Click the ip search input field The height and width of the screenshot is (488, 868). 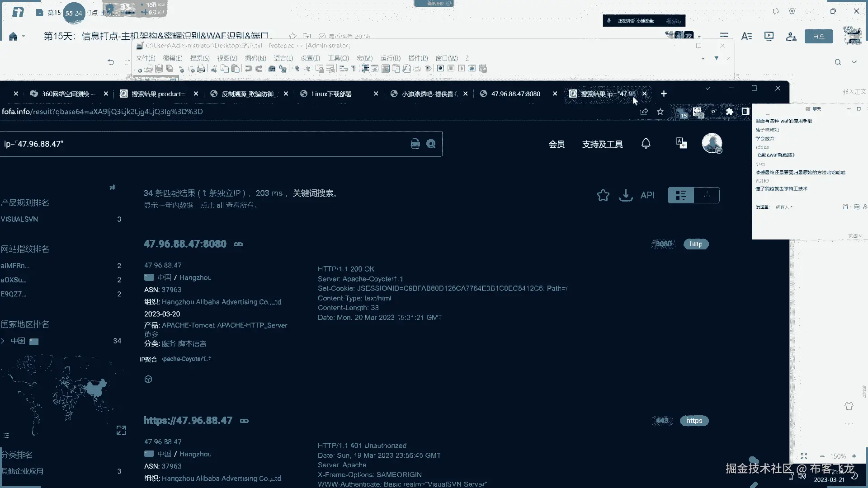pyautogui.click(x=203, y=144)
